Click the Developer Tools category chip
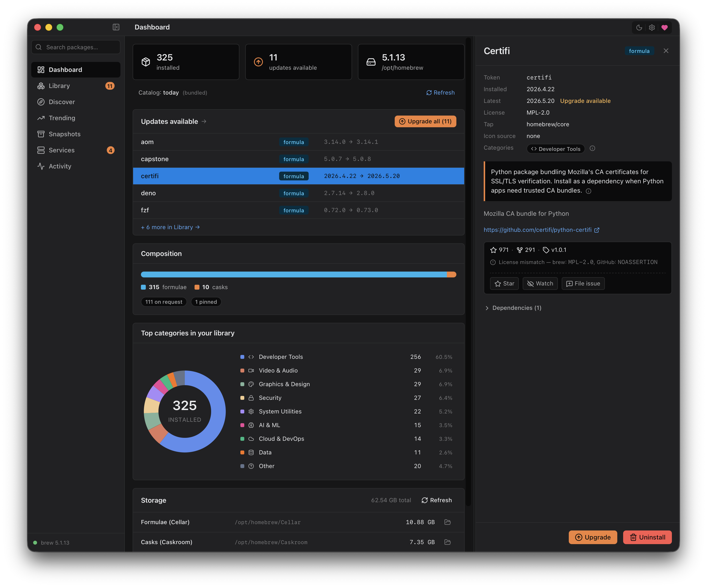Viewport: 707px width, 588px height. click(556, 149)
